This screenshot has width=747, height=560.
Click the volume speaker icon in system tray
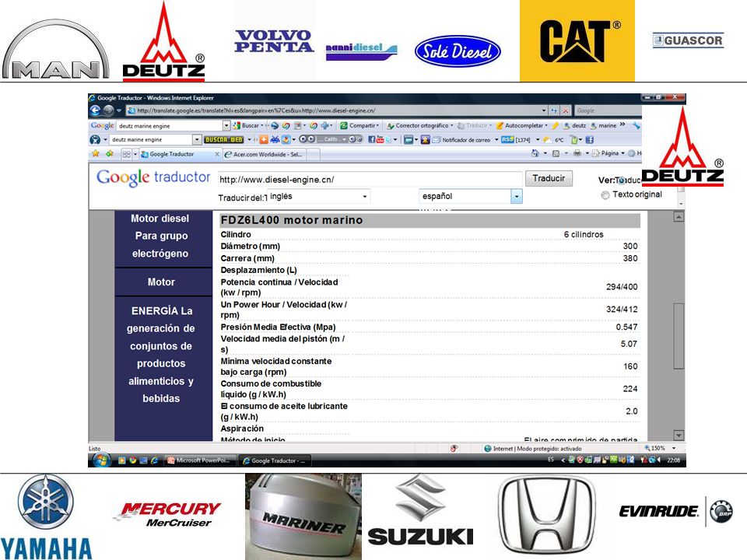(659, 460)
